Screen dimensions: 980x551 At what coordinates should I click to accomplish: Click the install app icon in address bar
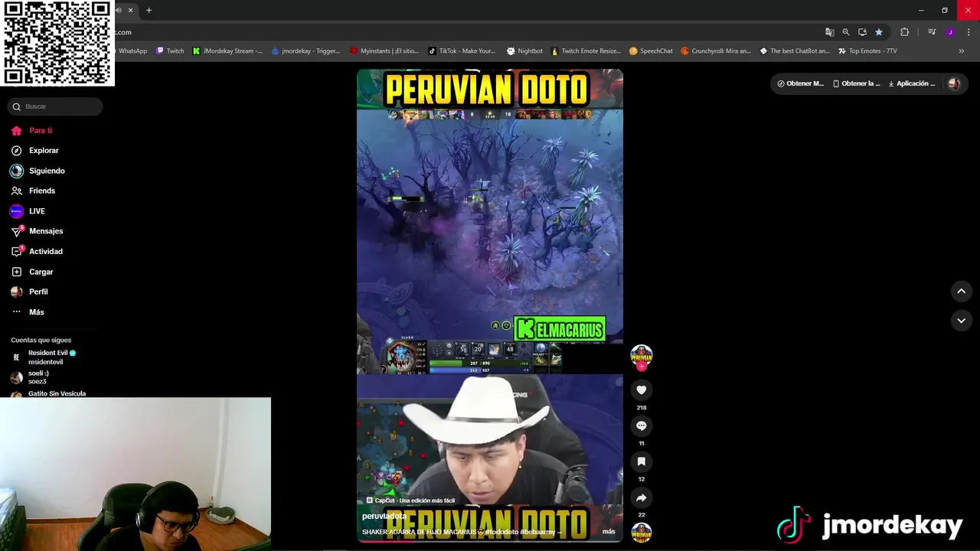pos(862,32)
